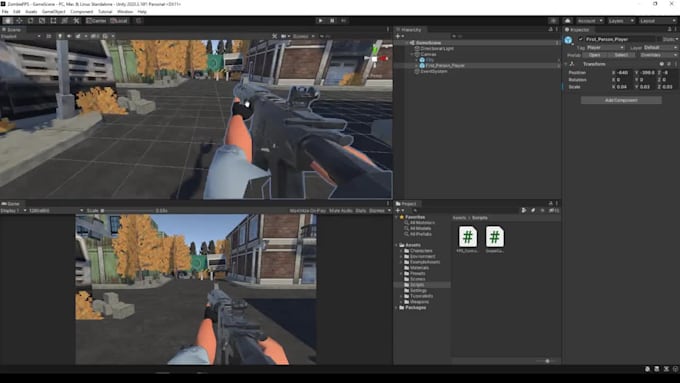
Task: Select the Rect transform tool
Action: click(53, 20)
